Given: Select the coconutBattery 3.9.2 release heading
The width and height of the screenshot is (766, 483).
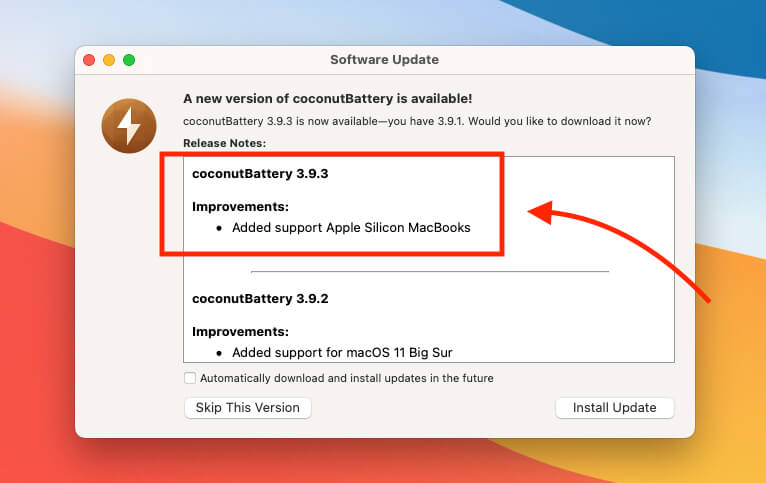Looking at the screenshot, I should click(x=260, y=298).
